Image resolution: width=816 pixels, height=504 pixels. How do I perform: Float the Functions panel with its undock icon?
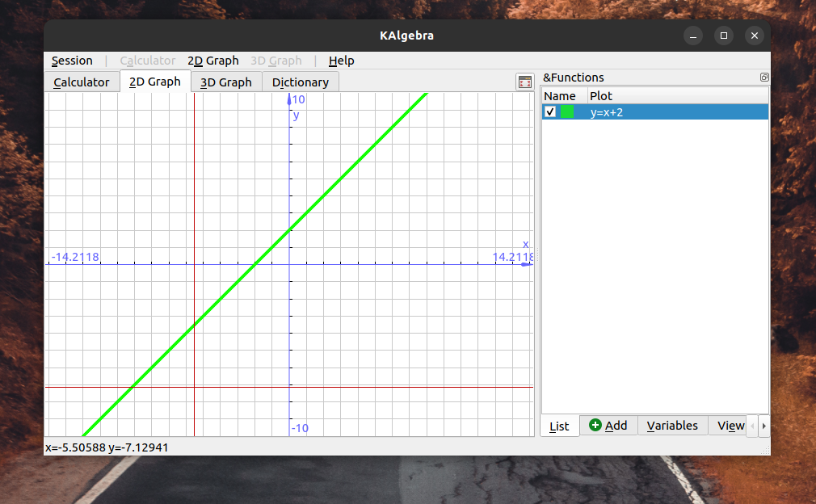(x=764, y=78)
